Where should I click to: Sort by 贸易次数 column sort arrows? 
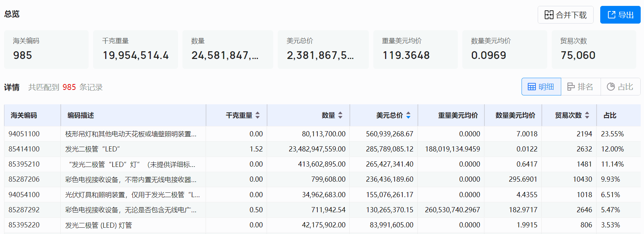coord(587,115)
